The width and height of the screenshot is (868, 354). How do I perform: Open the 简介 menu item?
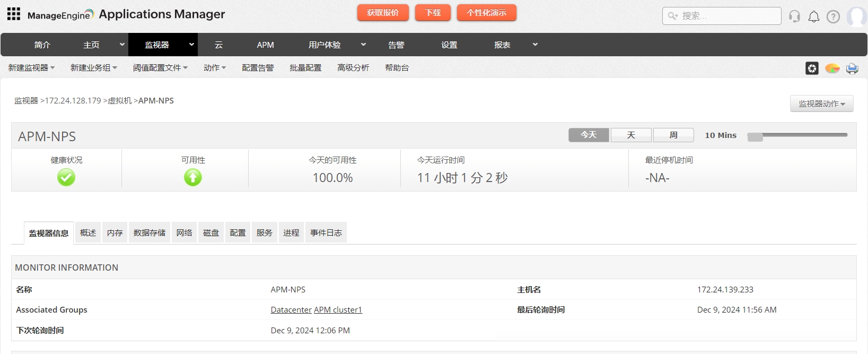click(42, 45)
